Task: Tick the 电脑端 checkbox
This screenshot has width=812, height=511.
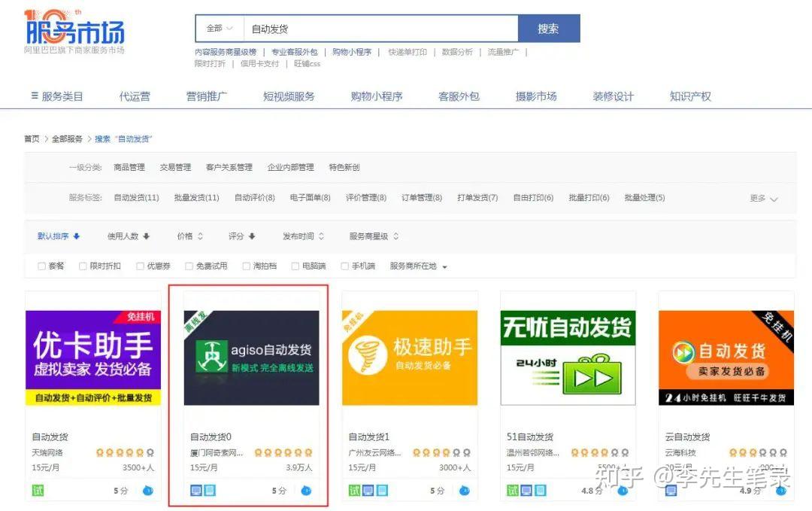Action: click(x=295, y=266)
